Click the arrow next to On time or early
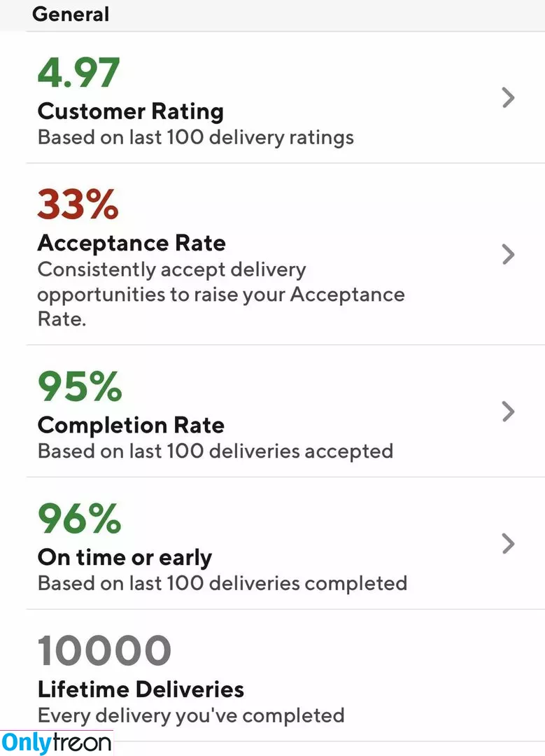The width and height of the screenshot is (545, 756). click(x=508, y=543)
